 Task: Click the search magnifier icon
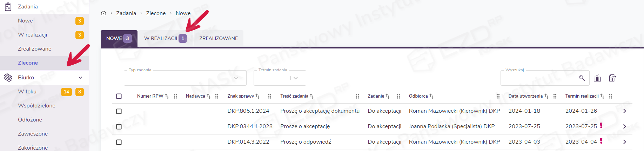(582, 78)
